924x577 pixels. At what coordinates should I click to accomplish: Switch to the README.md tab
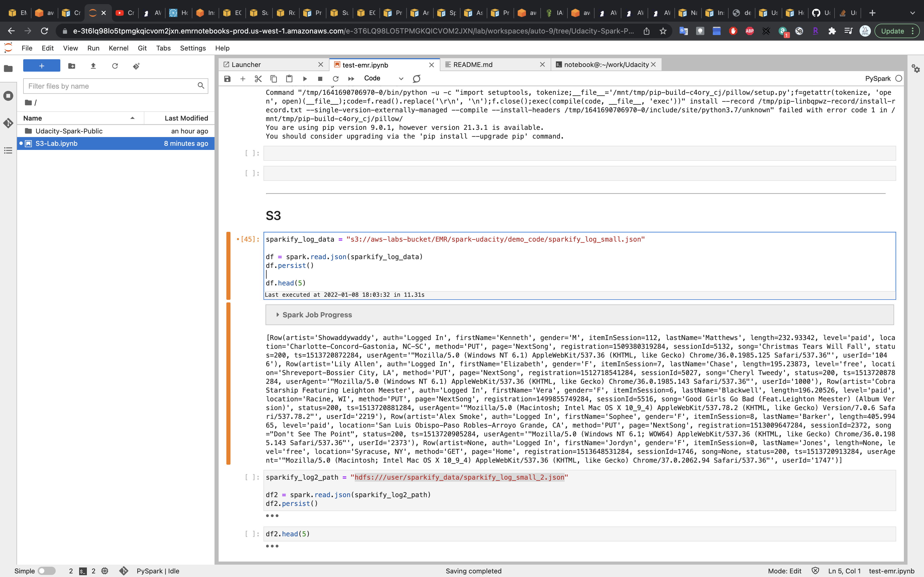click(x=473, y=65)
